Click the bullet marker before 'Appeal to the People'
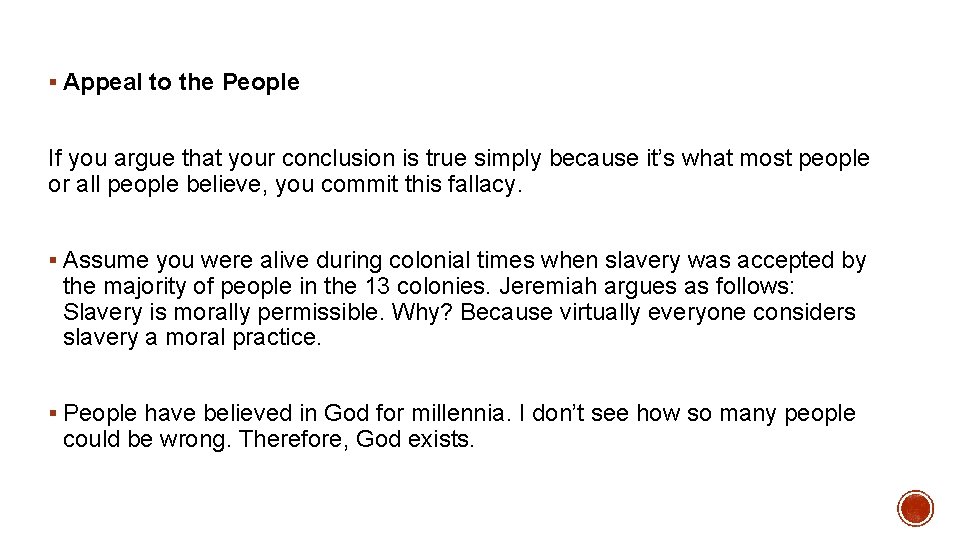Image resolution: width=960 pixels, height=540 pixels. tap(52, 83)
